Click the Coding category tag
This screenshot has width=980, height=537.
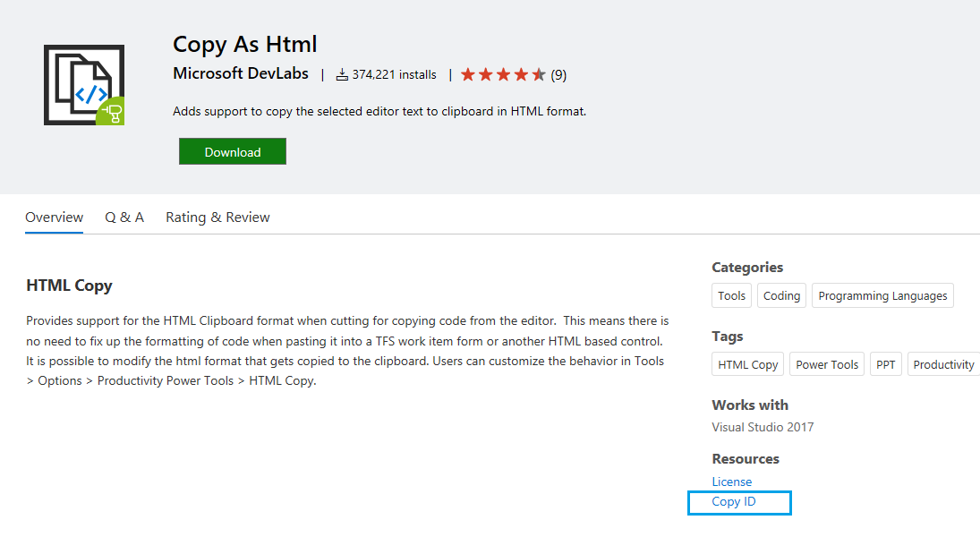(x=781, y=295)
